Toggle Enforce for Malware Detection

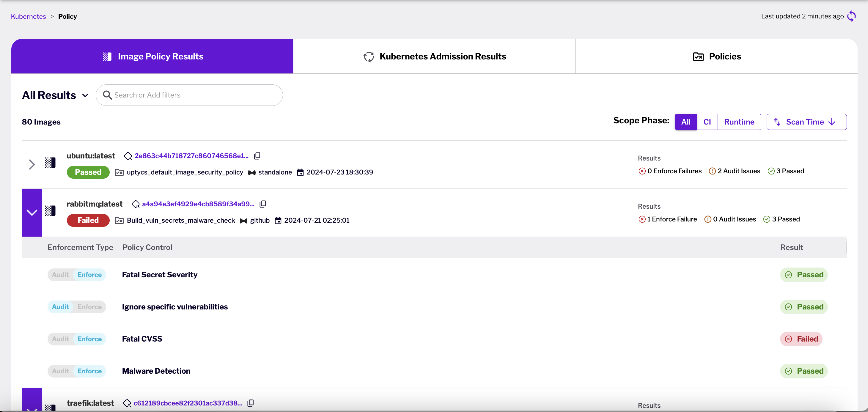(x=89, y=371)
